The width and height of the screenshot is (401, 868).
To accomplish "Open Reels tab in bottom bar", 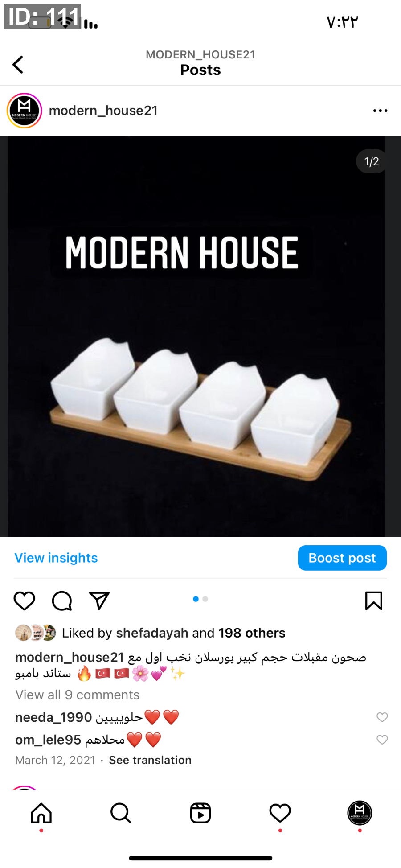I will click(200, 813).
